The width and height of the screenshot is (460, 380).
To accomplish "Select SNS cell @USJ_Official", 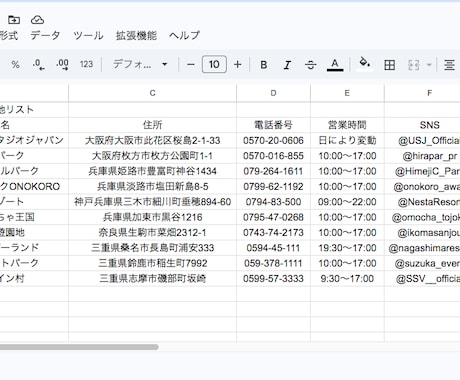I will click(422, 140).
